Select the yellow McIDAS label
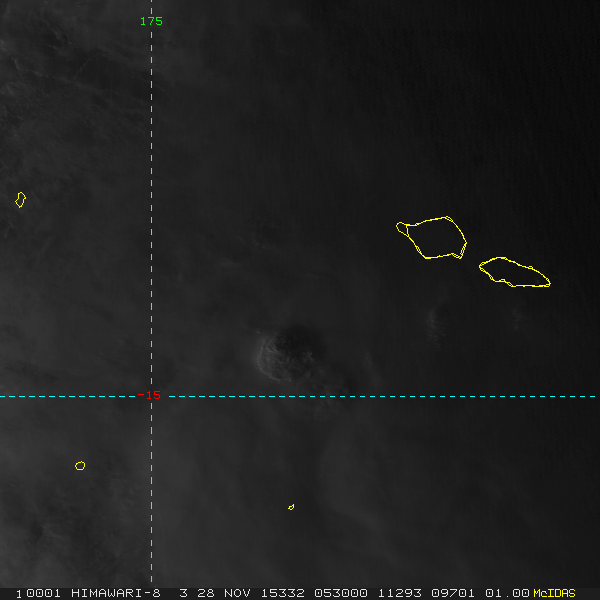Image resolution: width=600 pixels, height=600 pixels. tap(554, 593)
